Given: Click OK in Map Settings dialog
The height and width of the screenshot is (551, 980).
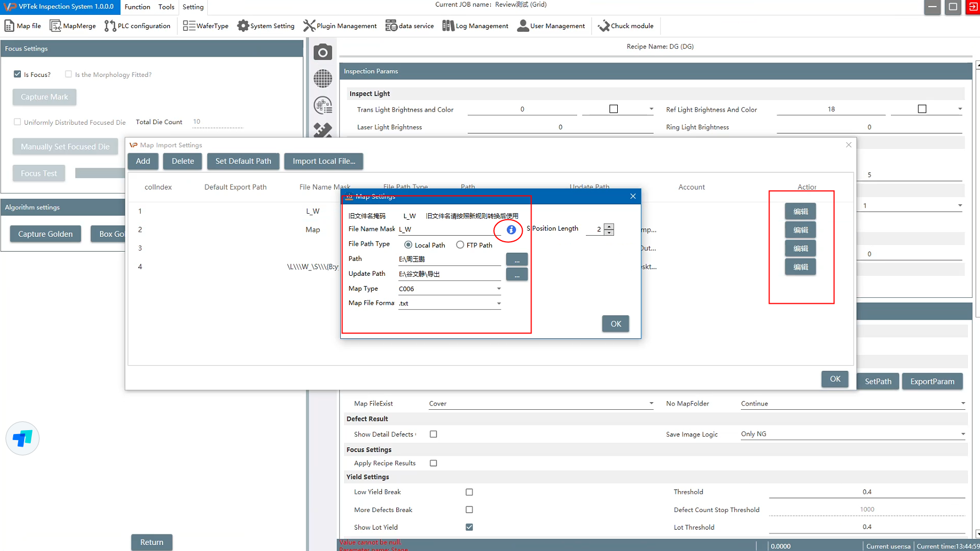Looking at the screenshot, I should click(616, 324).
